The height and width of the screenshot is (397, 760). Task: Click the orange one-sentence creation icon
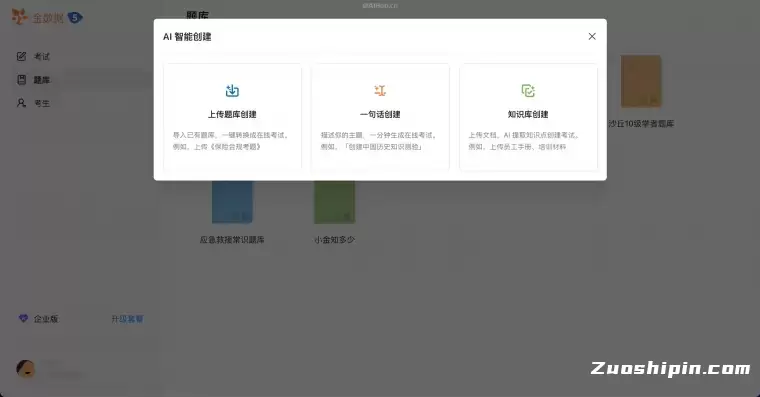coord(380,91)
